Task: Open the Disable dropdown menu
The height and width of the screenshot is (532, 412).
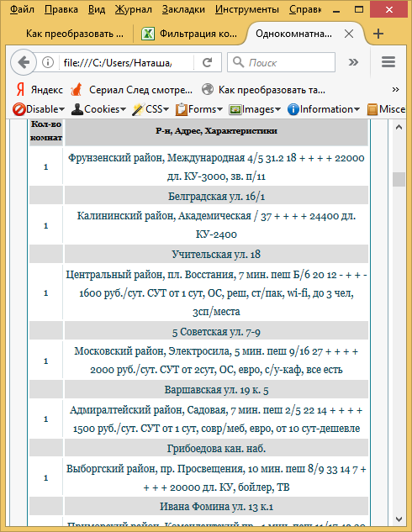Action: (39, 109)
